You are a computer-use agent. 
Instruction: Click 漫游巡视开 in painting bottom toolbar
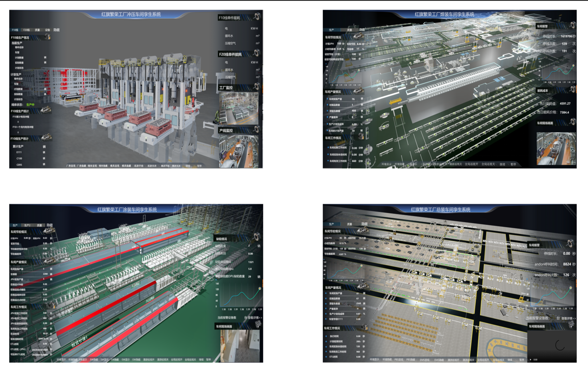point(148,359)
